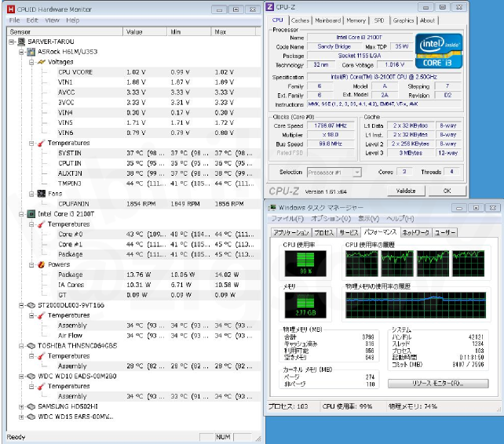Click the Validate button in CPU-Z
This screenshot has height=444, width=504.
pyautogui.click(x=406, y=191)
